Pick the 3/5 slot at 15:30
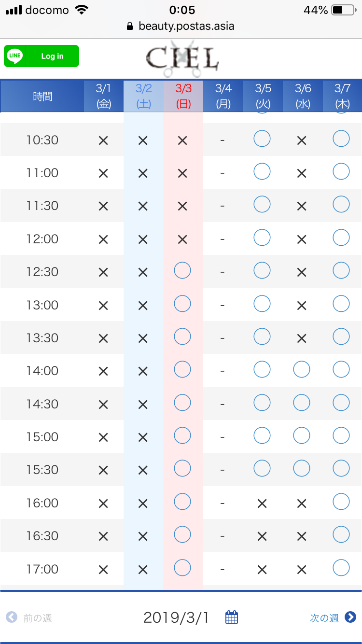The width and height of the screenshot is (362, 644). 262,468
